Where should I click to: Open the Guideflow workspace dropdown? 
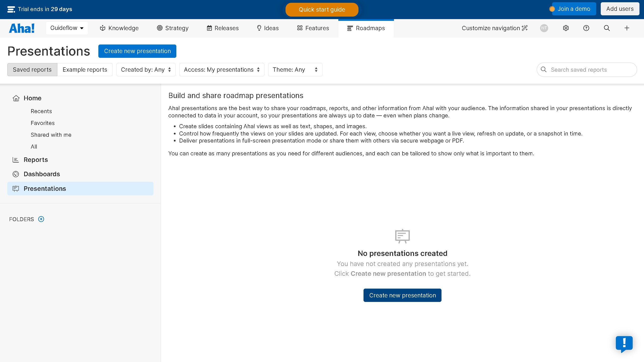(67, 28)
